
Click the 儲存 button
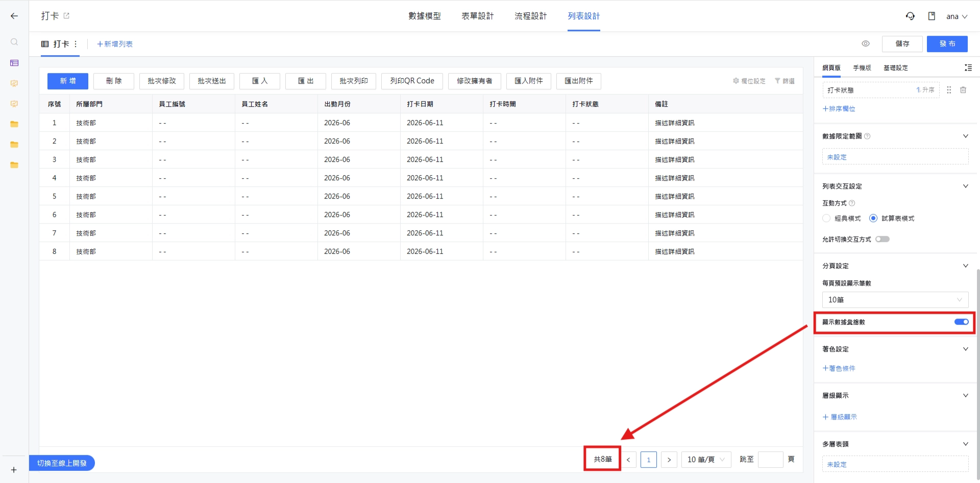point(902,44)
